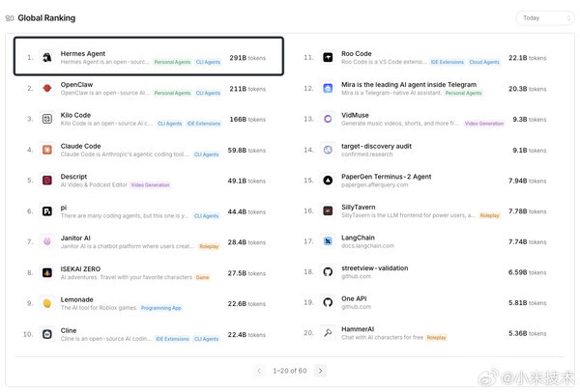Click the GitHub icon beside One API

point(328,302)
